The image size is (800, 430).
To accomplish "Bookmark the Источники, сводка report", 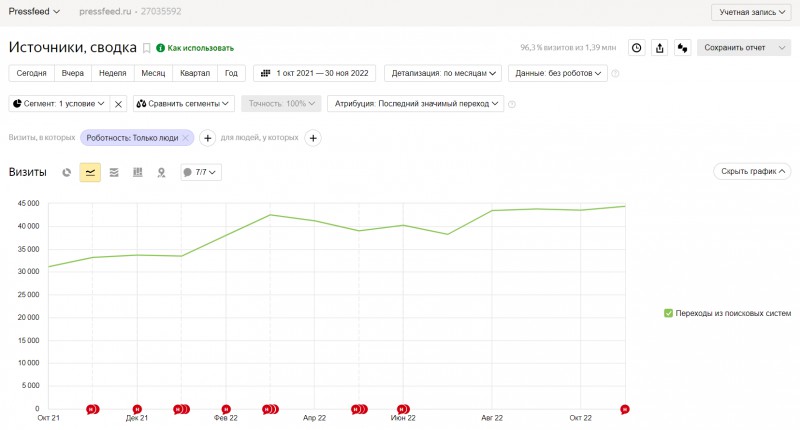I will tap(146, 48).
